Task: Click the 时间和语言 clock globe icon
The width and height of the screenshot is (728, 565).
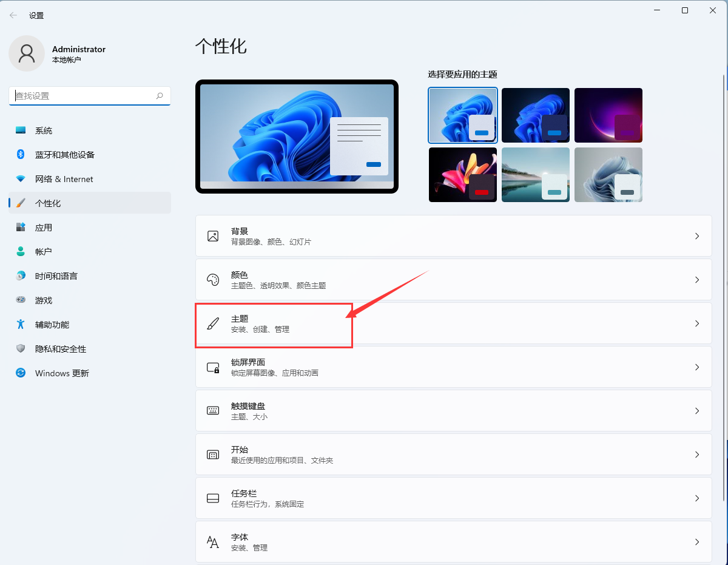Action: tap(21, 276)
